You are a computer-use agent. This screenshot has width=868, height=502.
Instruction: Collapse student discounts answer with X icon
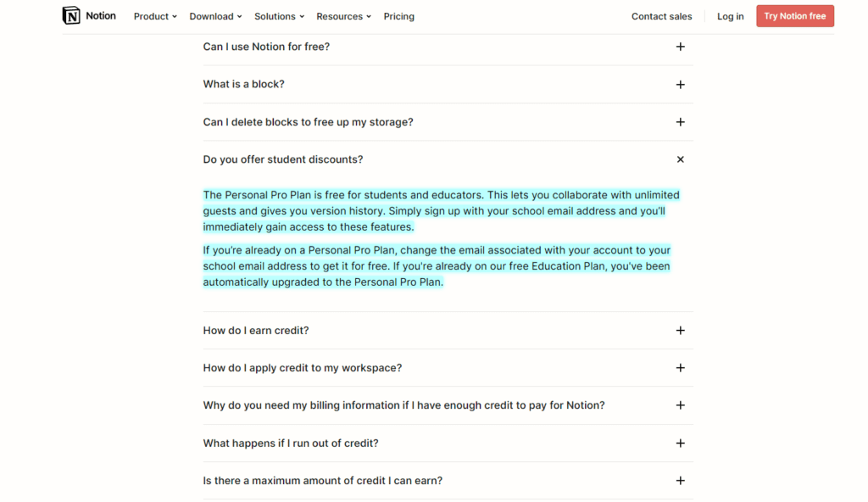click(680, 159)
